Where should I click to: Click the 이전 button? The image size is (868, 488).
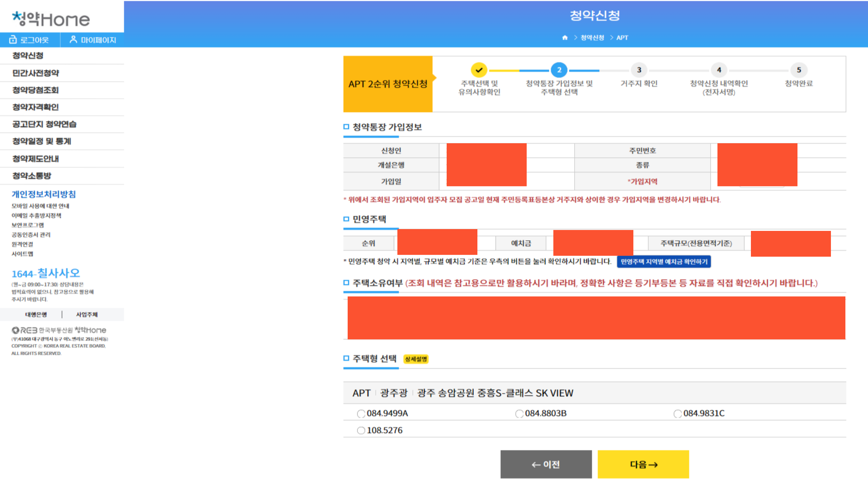pyautogui.click(x=546, y=464)
